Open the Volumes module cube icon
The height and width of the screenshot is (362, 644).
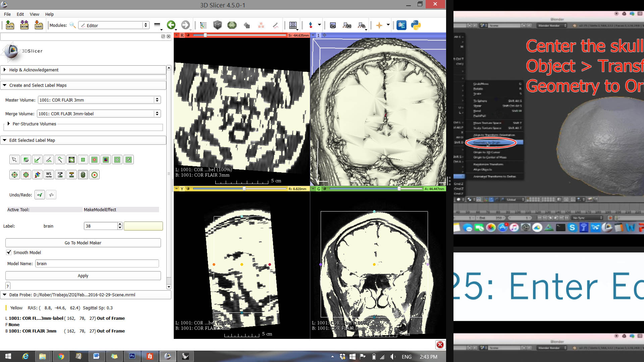click(x=217, y=25)
